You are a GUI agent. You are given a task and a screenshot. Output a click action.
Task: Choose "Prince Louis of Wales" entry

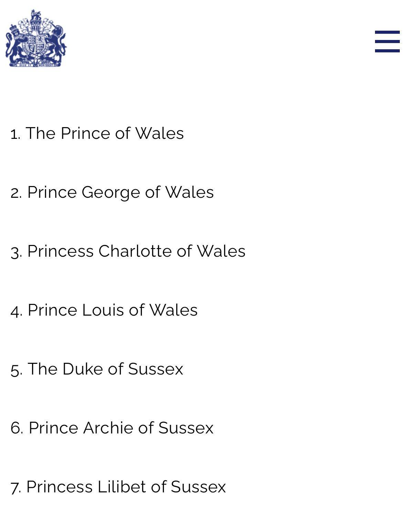tap(112, 310)
